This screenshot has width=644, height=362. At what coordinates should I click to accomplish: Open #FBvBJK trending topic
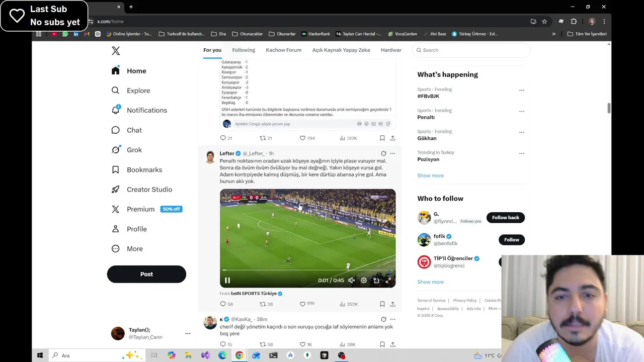(428, 96)
